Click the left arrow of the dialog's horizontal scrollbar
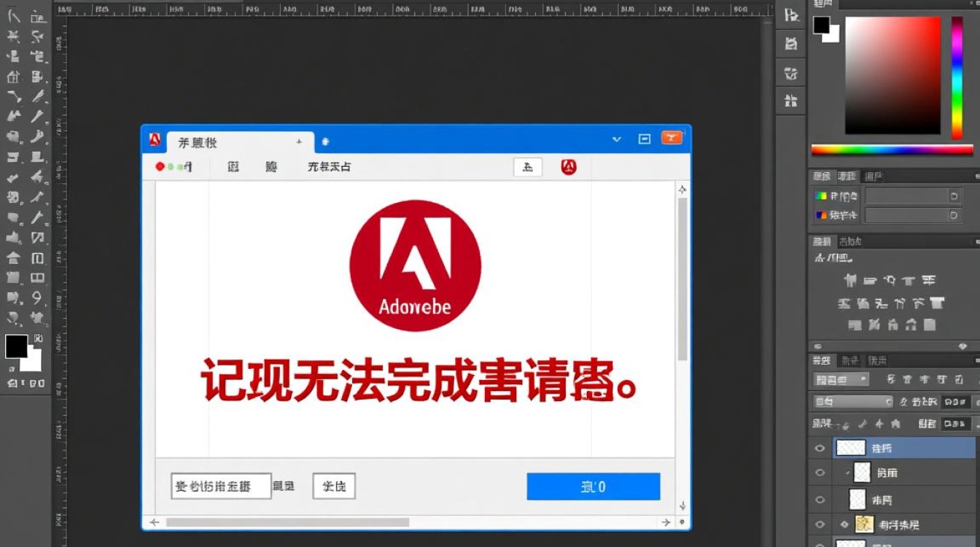The image size is (980, 547). coord(155,522)
